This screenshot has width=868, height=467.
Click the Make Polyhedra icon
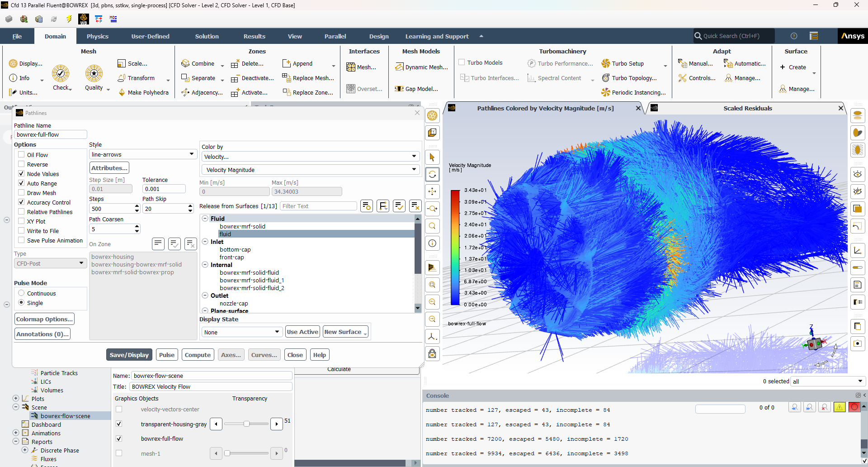[x=122, y=92]
